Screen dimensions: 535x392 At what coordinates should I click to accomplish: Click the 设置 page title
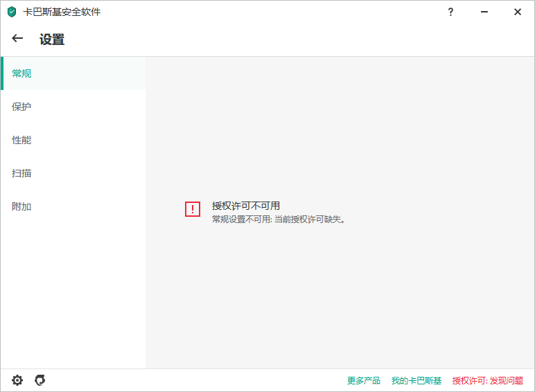point(52,39)
